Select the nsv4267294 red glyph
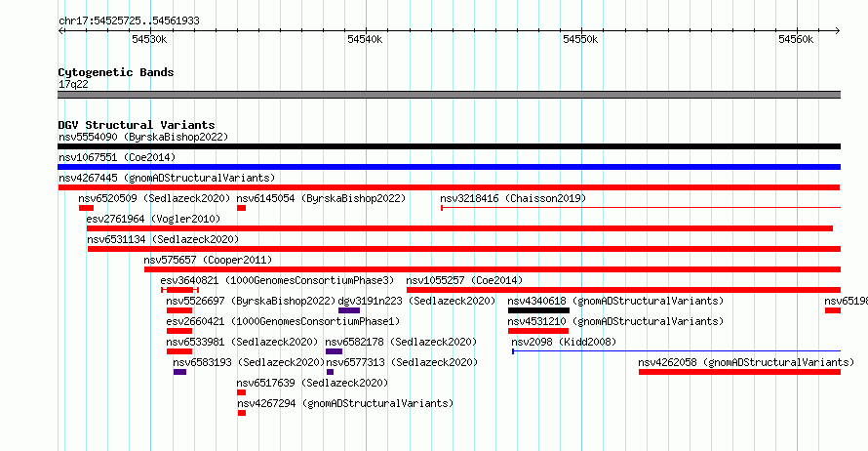Screen dimensions: 868x451 242,413
